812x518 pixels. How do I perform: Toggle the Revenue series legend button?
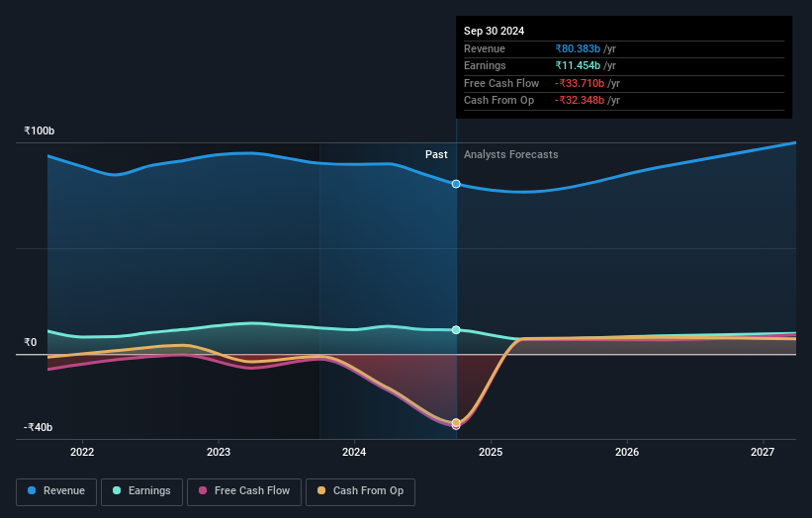56,491
